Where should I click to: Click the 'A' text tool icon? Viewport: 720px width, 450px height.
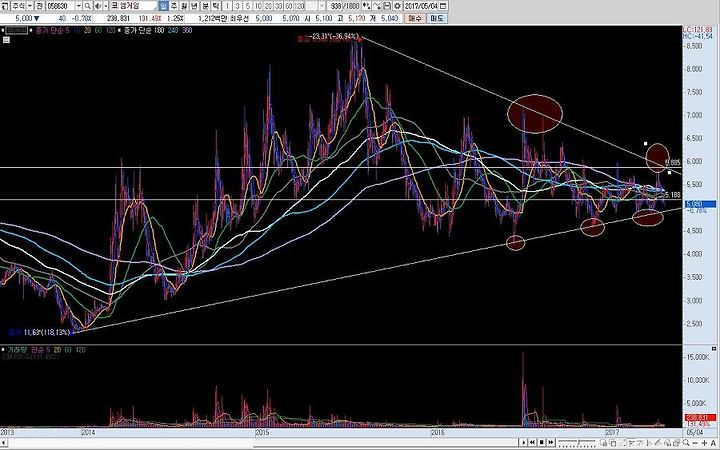pos(713,443)
